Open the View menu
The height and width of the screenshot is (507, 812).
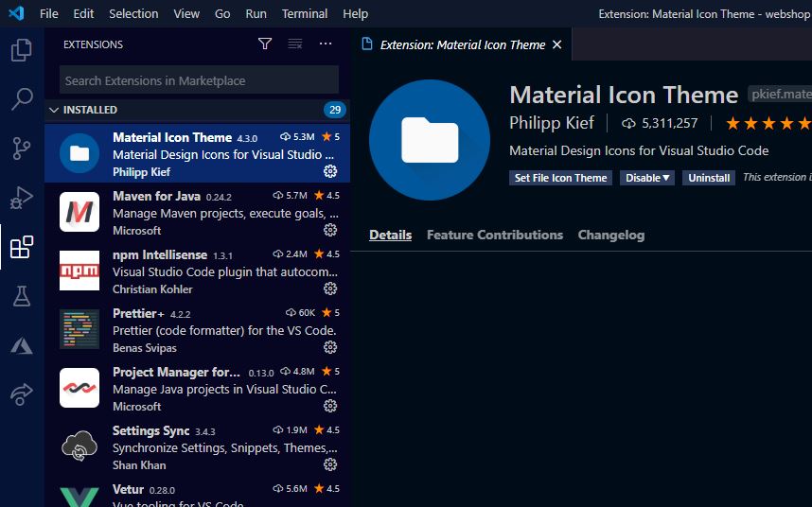(x=186, y=13)
